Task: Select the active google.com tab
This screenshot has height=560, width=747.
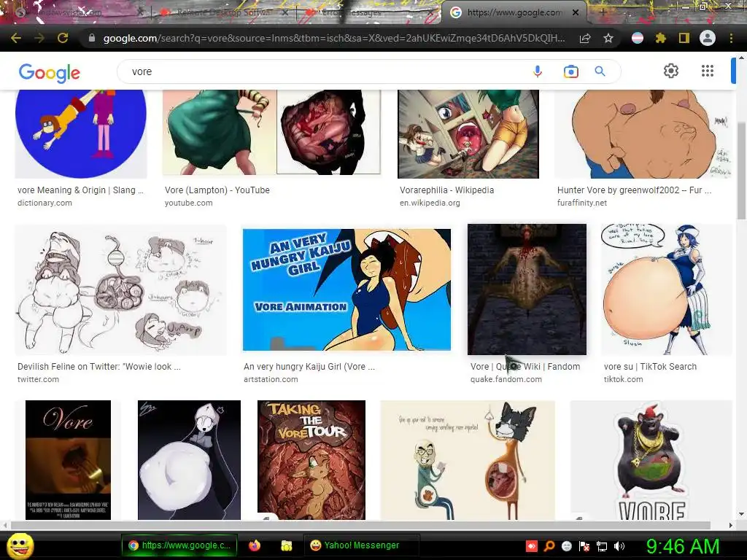Action: click(514, 12)
